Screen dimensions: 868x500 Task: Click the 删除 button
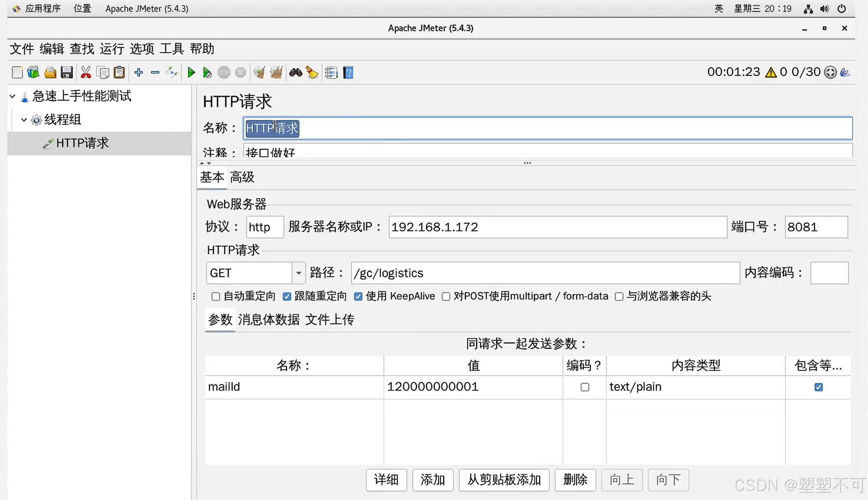coord(575,479)
